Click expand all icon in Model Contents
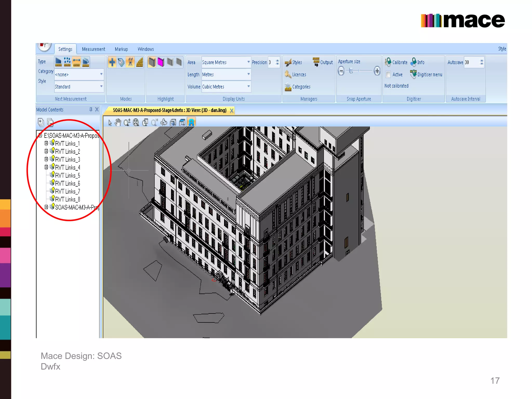Image resolution: width=532 pixels, height=399 pixels. click(41, 122)
